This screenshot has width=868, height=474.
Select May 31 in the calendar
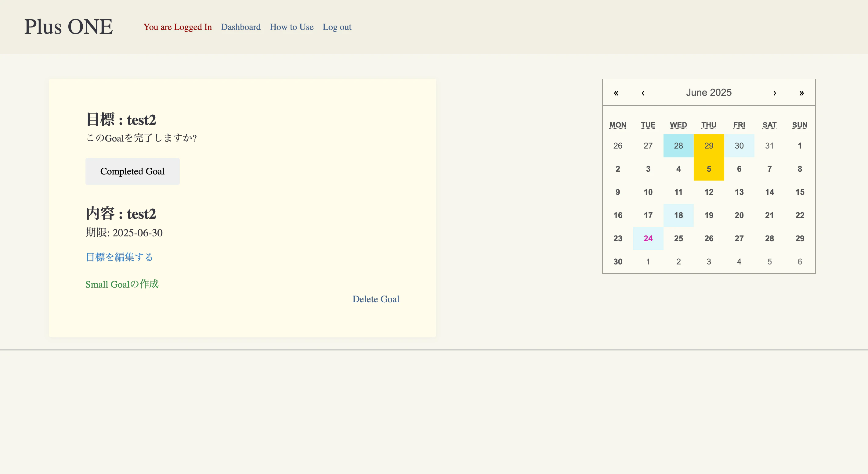pos(769,145)
